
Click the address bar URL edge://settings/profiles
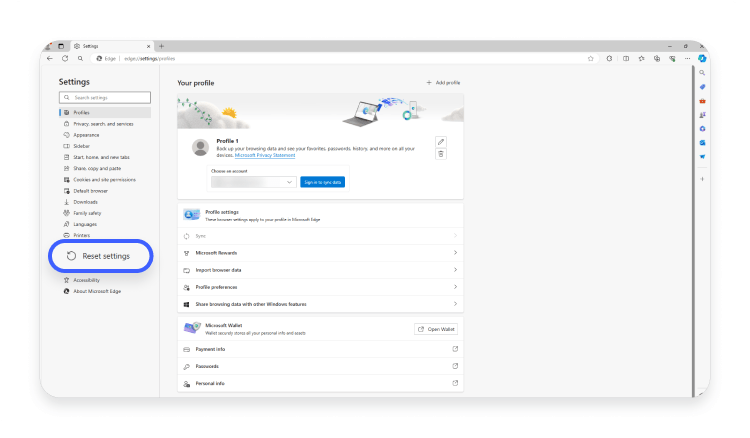(150, 58)
